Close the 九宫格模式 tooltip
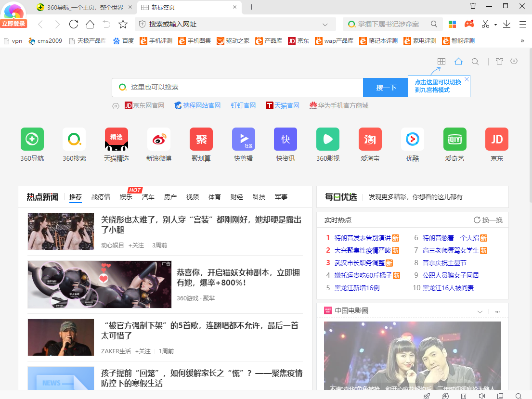 tap(467, 79)
